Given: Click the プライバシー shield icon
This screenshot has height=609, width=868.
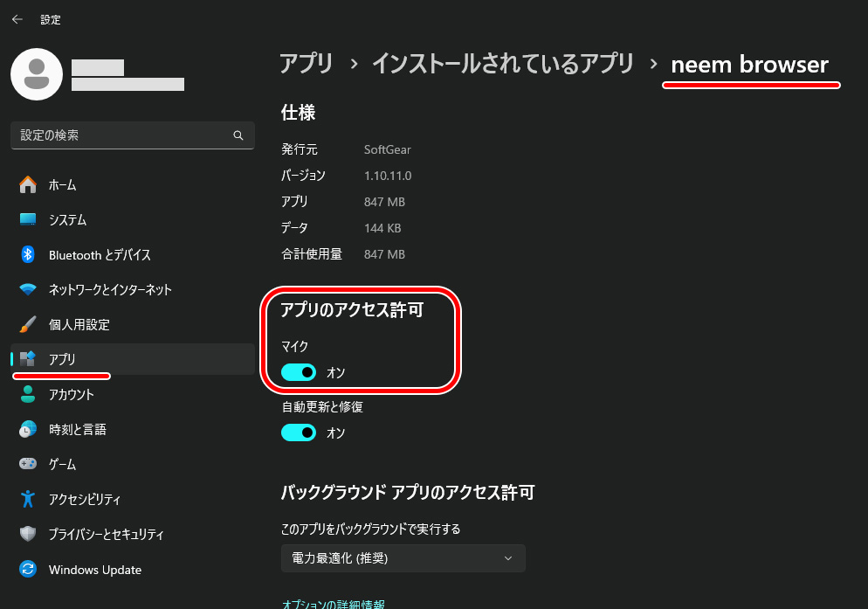Looking at the screenshot, I should (28, 534).
